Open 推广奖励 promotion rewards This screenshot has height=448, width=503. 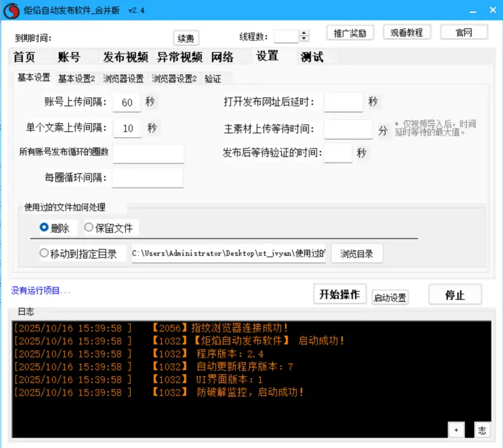point(350,32)
